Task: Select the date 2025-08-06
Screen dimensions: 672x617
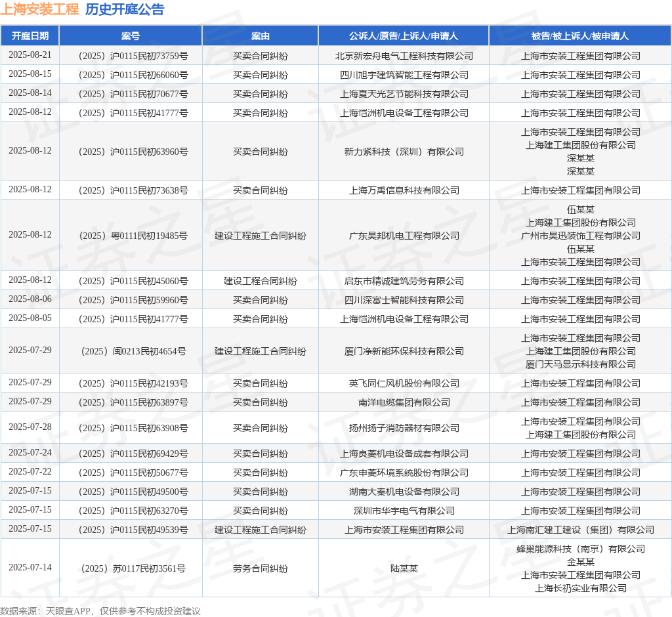Action: [30, 299]
